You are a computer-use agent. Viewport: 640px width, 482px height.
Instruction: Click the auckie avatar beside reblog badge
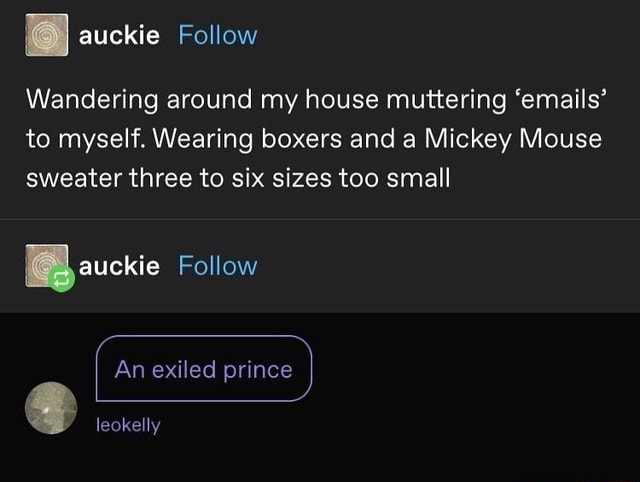click(44, 264)
